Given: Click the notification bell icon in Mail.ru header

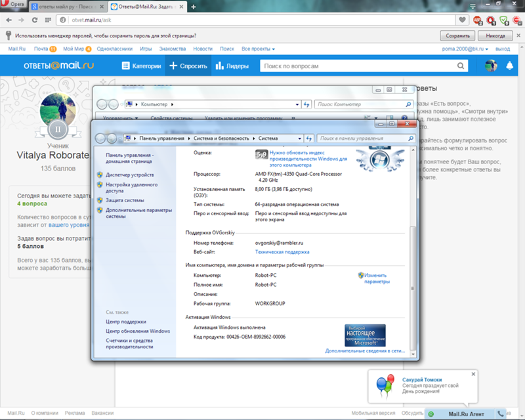Looking at the screenshot, I should coord(510,66).
